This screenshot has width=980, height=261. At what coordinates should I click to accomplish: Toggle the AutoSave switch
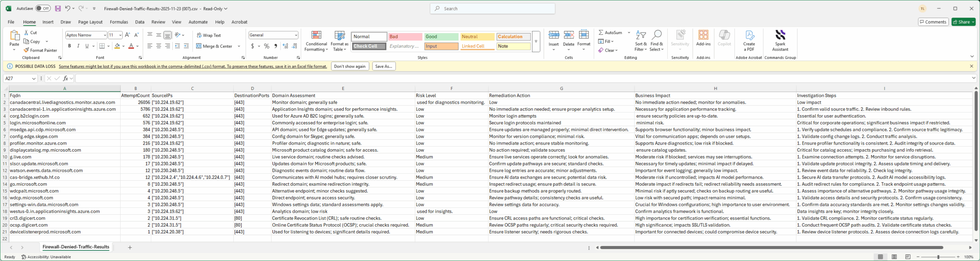pyautogui.click(x=43, y=8)
